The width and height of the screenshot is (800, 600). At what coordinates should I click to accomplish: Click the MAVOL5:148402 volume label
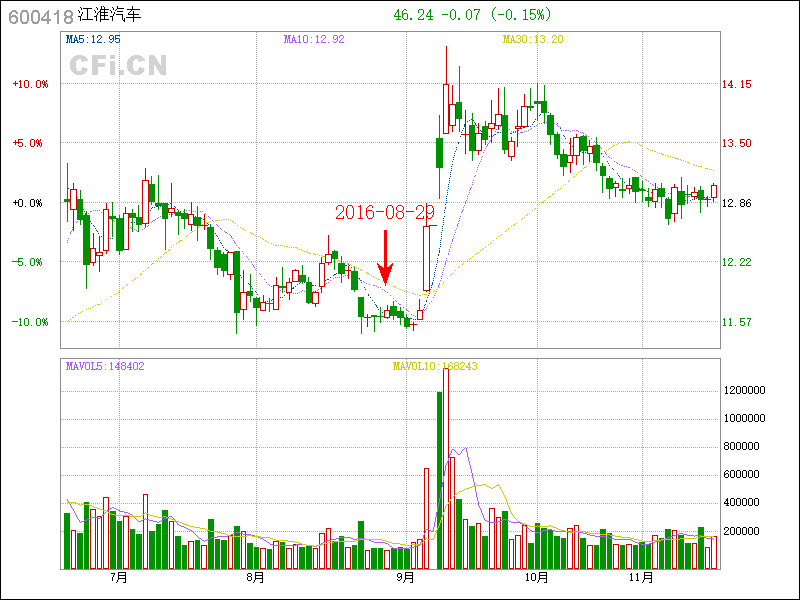coord(105,366)
